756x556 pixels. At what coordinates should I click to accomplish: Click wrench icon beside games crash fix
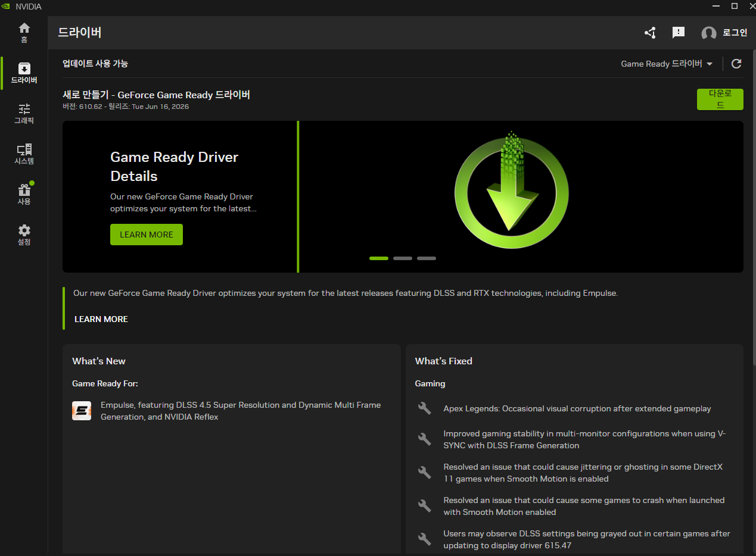coord(424,506)
